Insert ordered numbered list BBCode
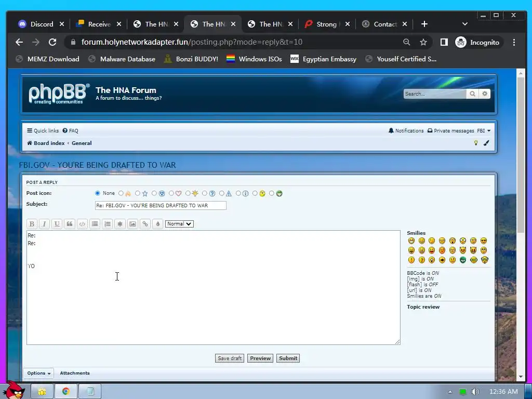 point(108,224)
